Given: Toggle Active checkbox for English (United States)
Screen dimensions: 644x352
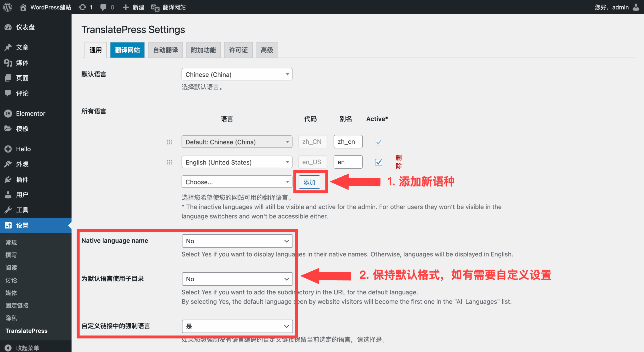Looking at the screenshot, I should point(378,162).
